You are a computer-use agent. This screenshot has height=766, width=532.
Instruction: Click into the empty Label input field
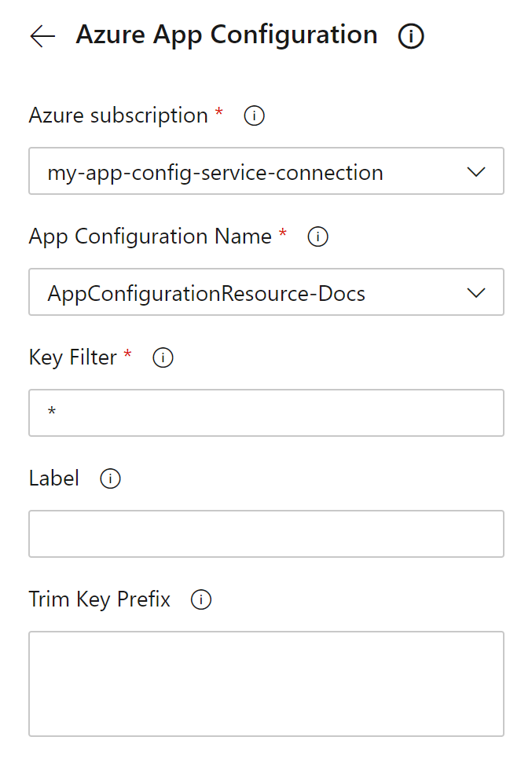pos(266,533)
